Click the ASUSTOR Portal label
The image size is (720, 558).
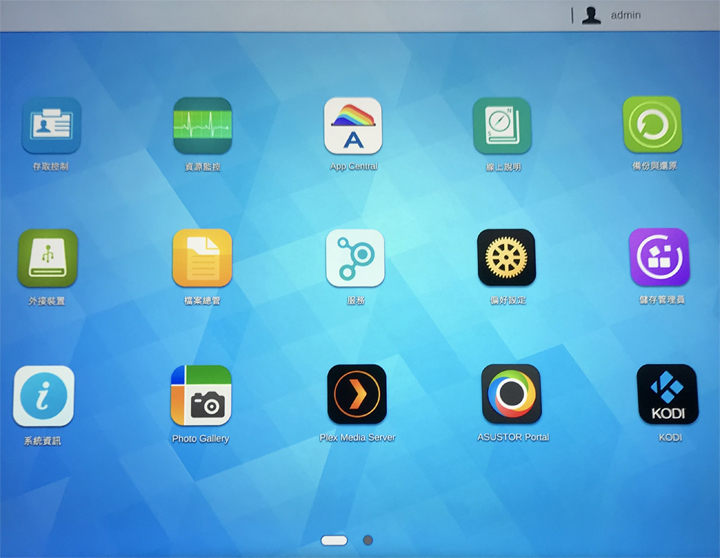click(513, 437)
